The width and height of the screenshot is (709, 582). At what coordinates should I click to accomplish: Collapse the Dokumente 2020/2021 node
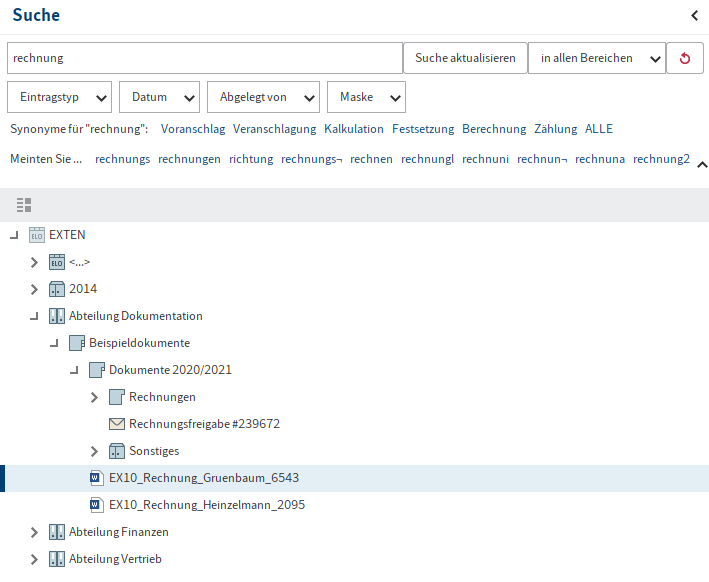coord(74,370)
